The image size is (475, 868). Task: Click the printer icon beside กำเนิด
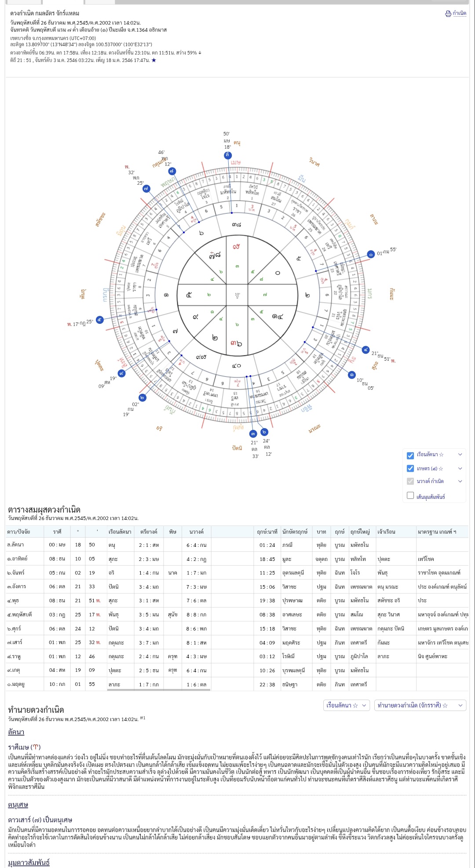pos(448,14)
